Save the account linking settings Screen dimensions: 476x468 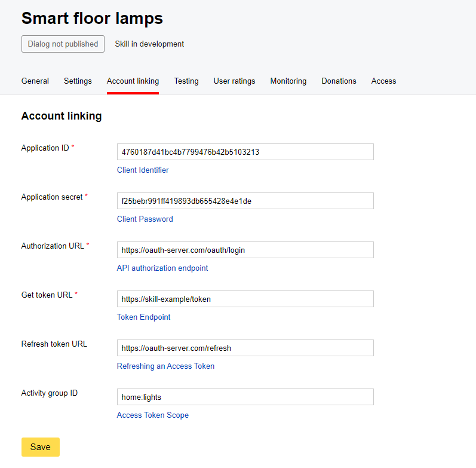41,447
